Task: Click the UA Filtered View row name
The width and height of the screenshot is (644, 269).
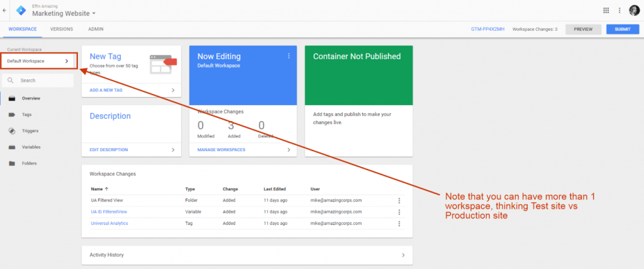Action: pos(107,200)
